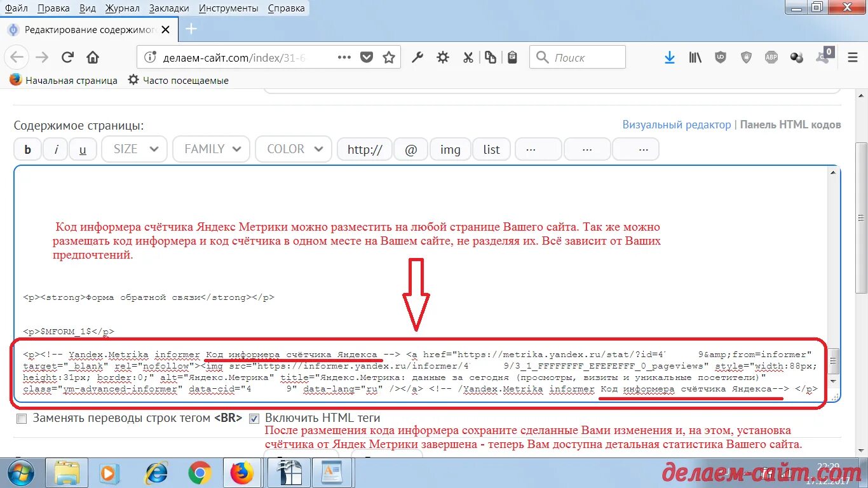868x488 pixels.
Task: Launch Google Chrome from taskbar
Action: coord(200,473)
